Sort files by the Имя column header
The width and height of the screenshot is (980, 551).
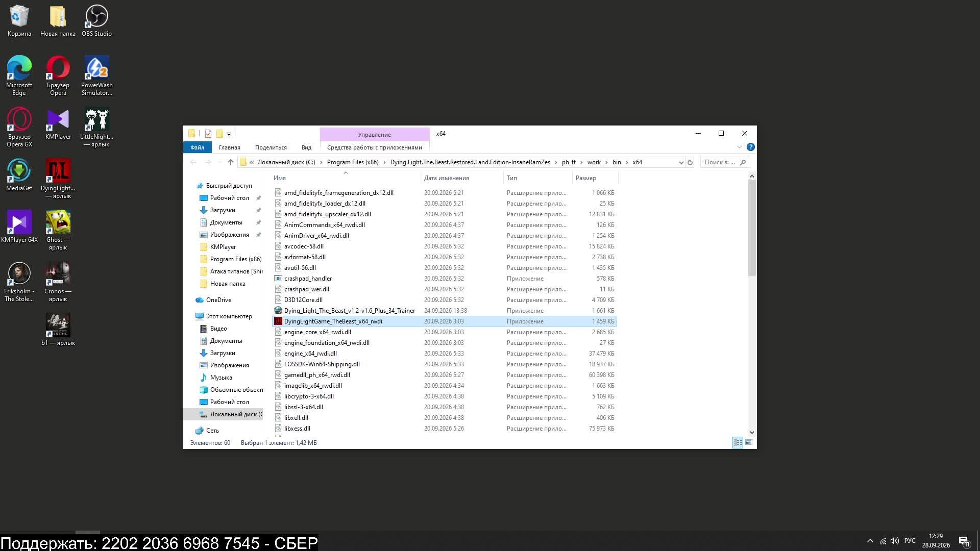[346, 178]
